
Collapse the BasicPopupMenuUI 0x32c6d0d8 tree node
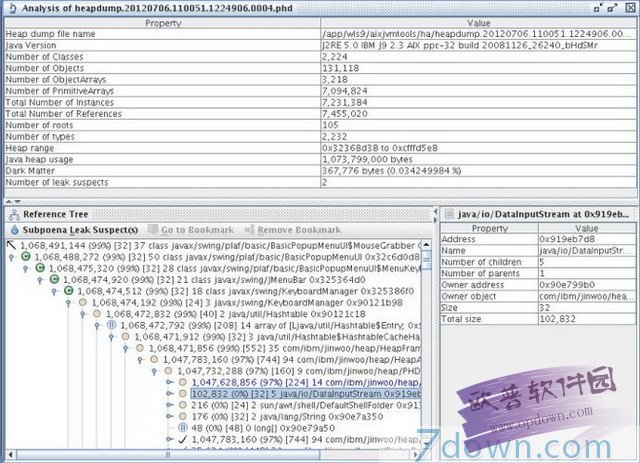(11, 258)
